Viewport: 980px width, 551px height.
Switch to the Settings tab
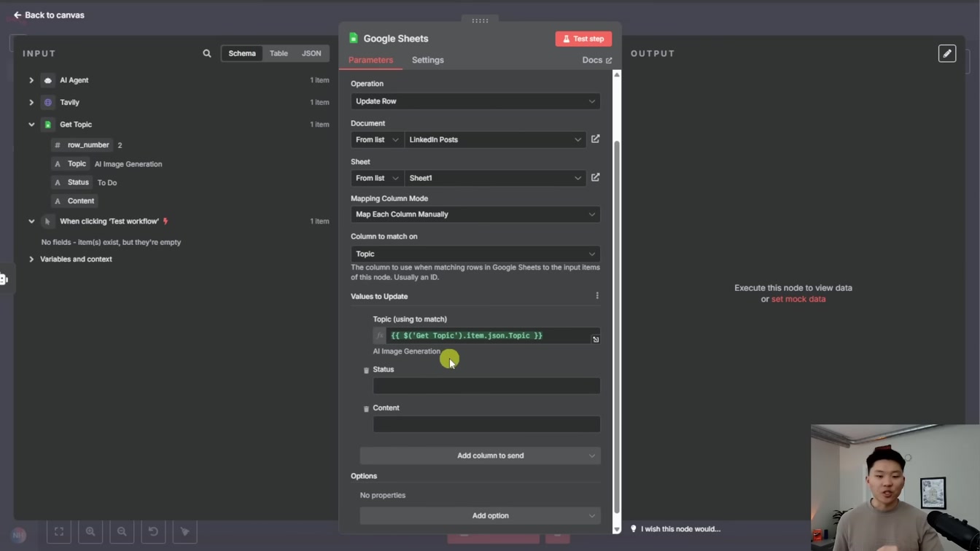(427, 60)
